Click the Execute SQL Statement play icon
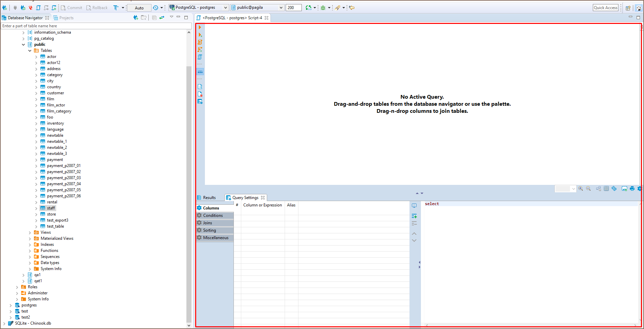Screen dimensions: 644x329 200,27
